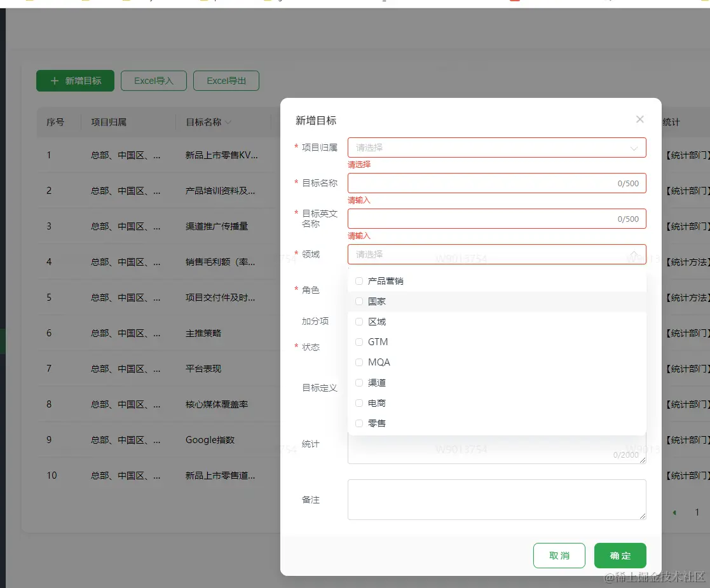Click the 新增目标 green button

(75, 81)
